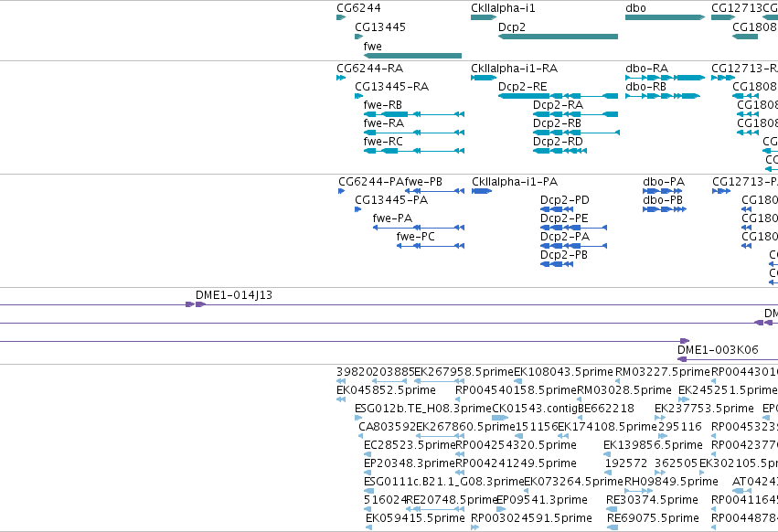Click the EK267860.5prime EST label
Screen dimensions: 778x532
point(465,427)
